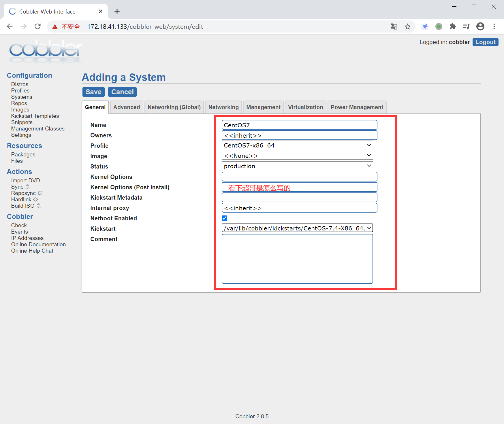Click the browser forward arrow
Screen dimensions: 504x424
24,26
